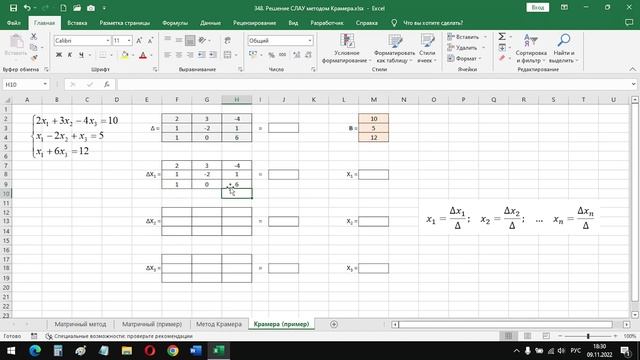Open the Файл menu tab
Screen dimensions: 640x360
click(13, 23)
